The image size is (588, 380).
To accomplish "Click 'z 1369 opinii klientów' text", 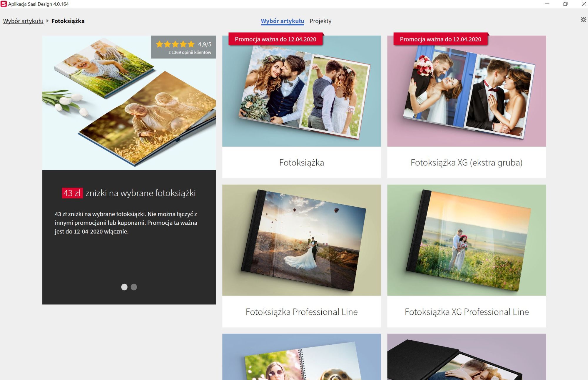I will pos(190,52).
